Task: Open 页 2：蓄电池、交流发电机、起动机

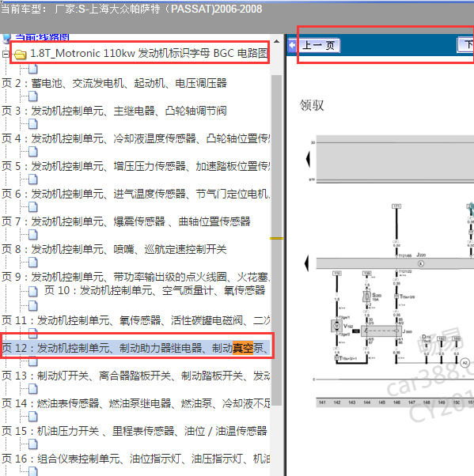Action: (114, 83)
